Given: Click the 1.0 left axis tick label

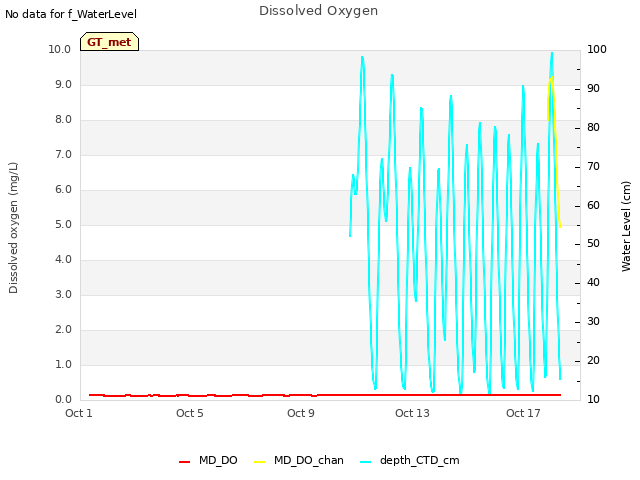Looking at the screenshot, I should tap(63, 364).
